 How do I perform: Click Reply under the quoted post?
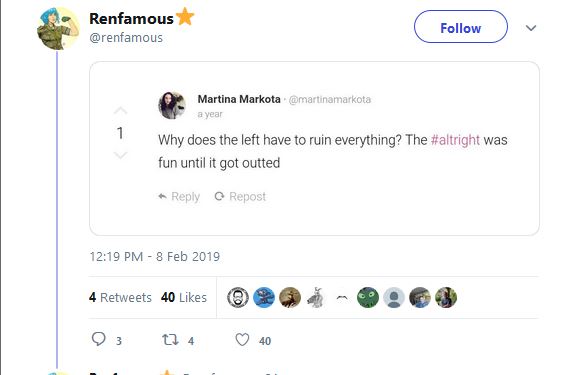[179, 197]
